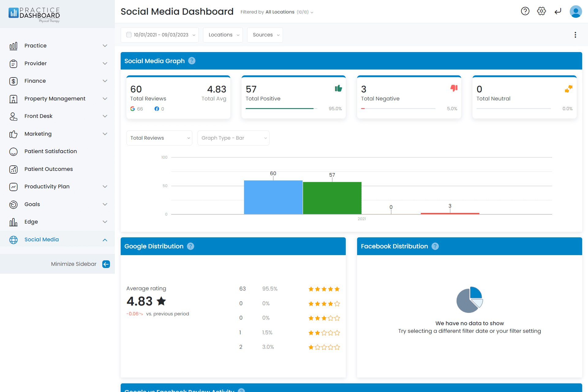Image resolution: width=588 pixels, height=392 pixels.
Task: Click the Marketing thumbs-up sidebar icon
Action: point(13,134)
